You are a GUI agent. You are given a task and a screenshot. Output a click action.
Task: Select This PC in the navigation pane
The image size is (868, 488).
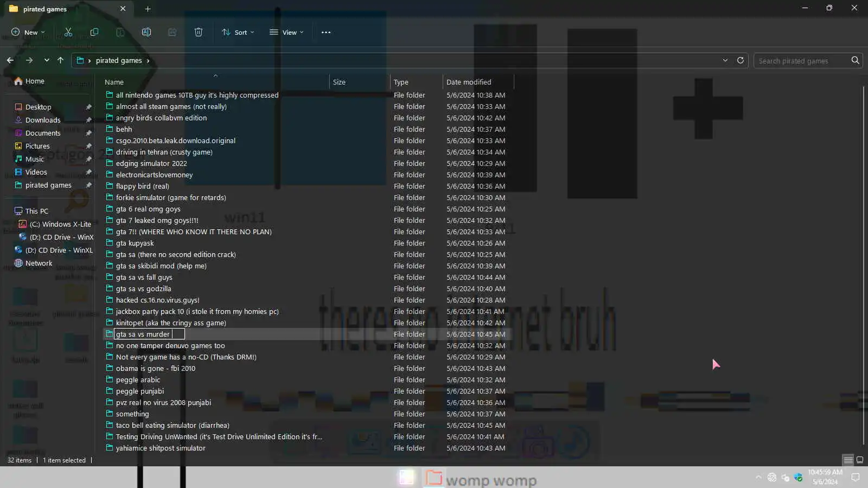pyautogui.click(x=36, y=211)
